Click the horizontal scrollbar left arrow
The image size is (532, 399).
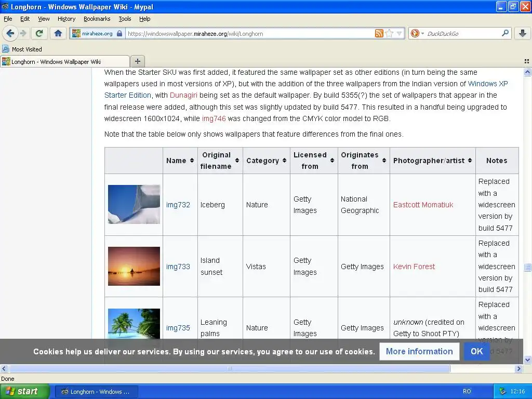[x=4, y=368]
